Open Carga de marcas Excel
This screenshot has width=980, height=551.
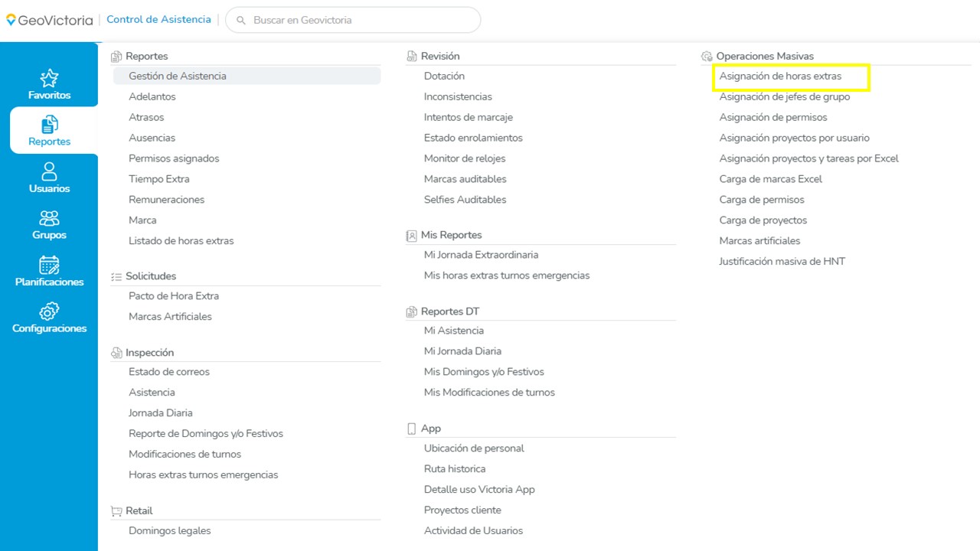click(x=770, y=179)
